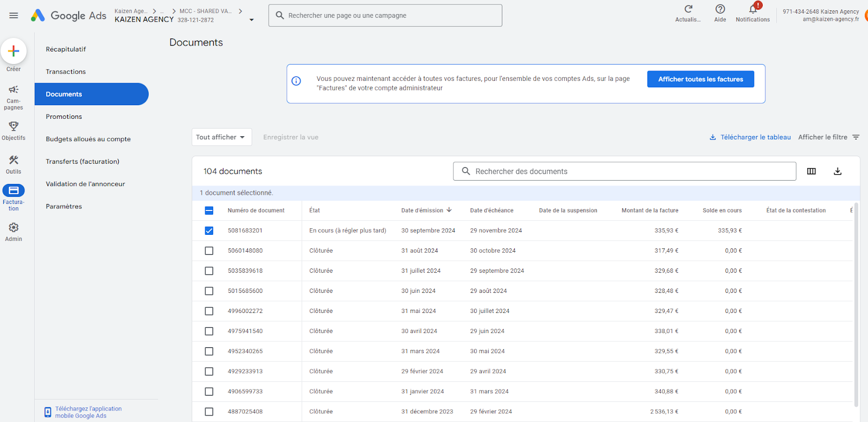Viewport: 868px width, 422px height.
Task: Click the chevron after MCC - SHARED VA...
Action: (240, 11)
